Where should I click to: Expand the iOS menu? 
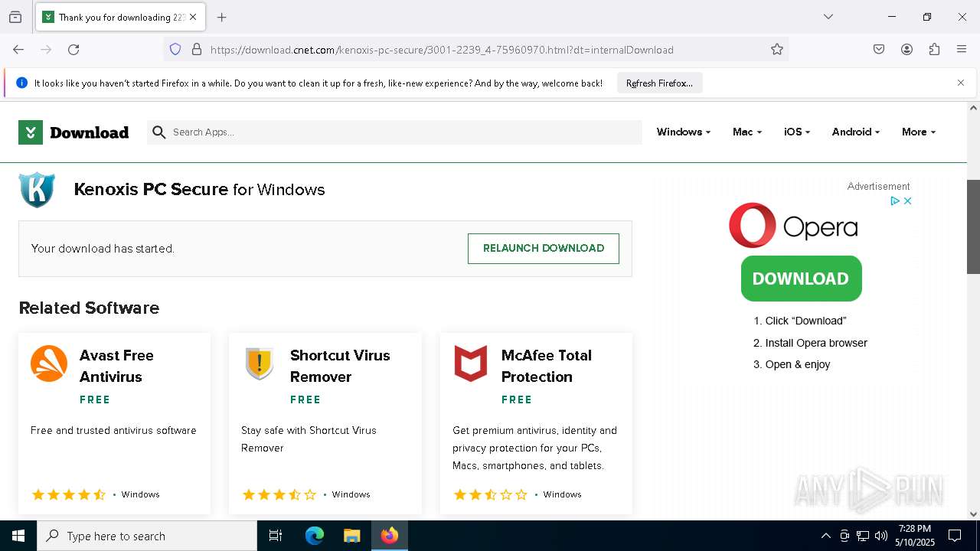click(797, 132)
